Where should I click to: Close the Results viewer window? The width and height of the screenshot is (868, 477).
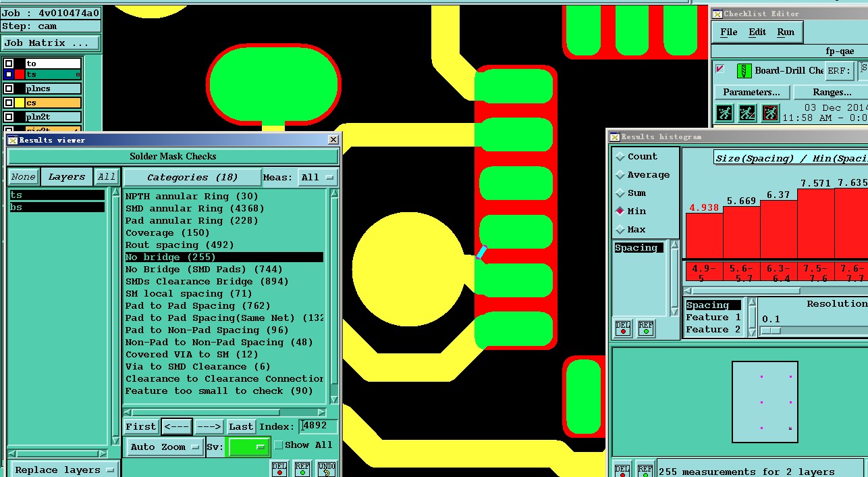coord(333,140)
